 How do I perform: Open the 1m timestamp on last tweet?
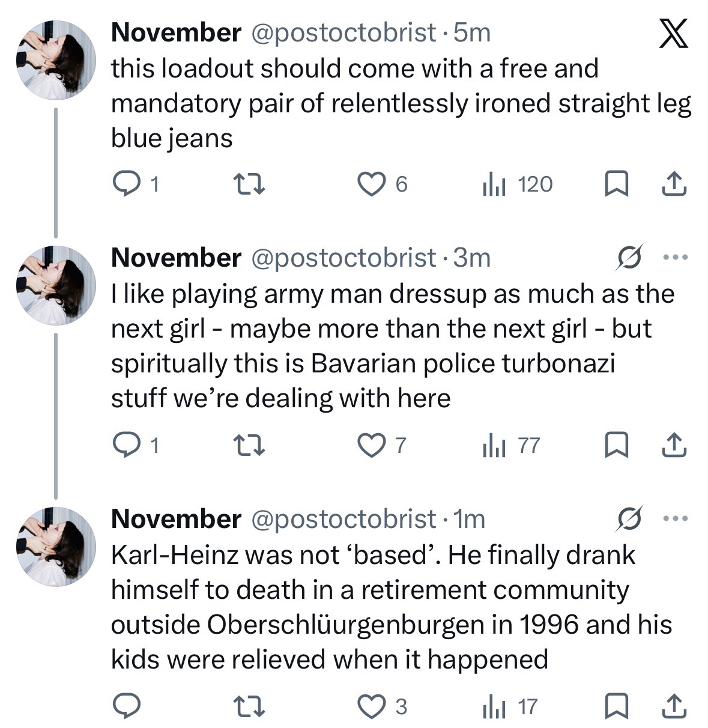469,519
